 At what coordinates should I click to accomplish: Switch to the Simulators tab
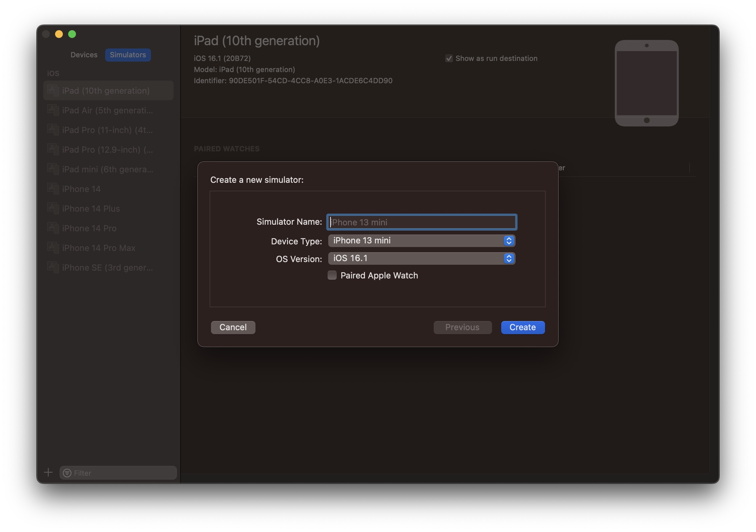coord(128,55)
